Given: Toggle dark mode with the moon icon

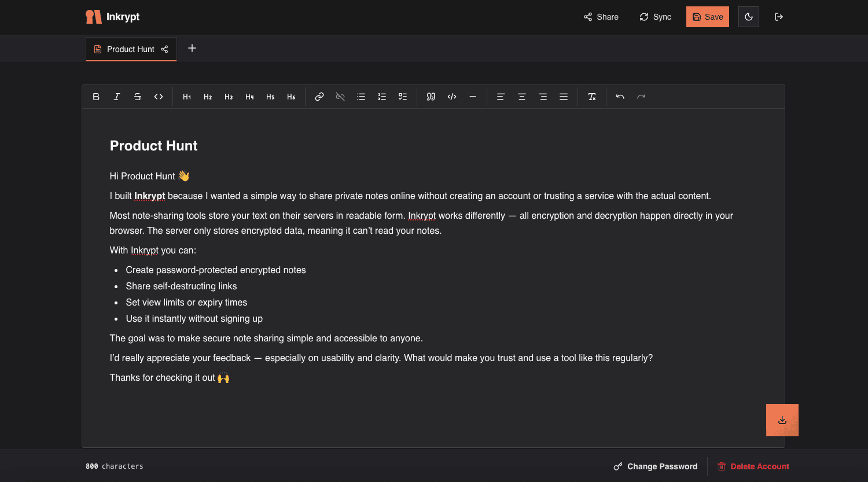Looking at the screenshot, I should (748, 17).
